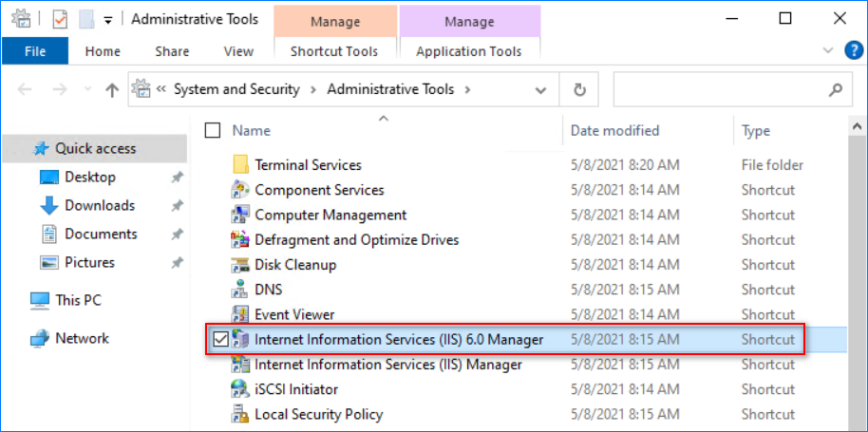Click the Administrative Tools breadcrumb segment
Viewport: 868px width, 432px height.
click(390, 89)
